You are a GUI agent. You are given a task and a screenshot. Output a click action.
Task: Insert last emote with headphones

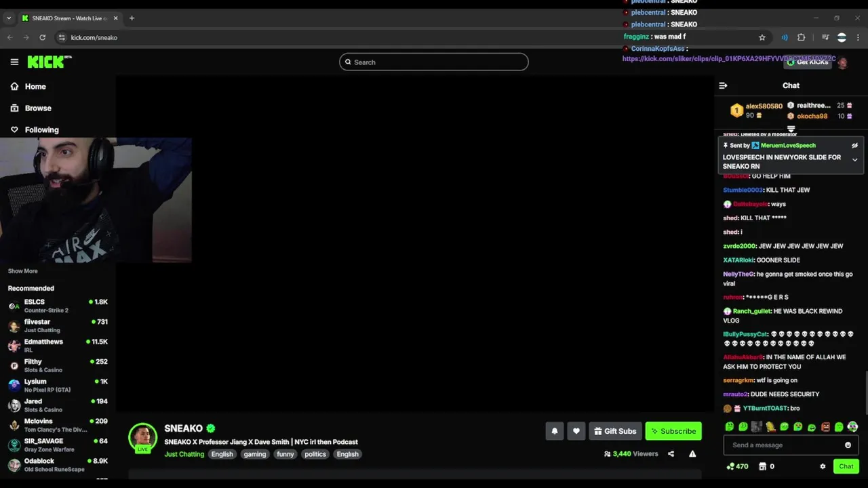pyautogui.click(x=852, y=427)
